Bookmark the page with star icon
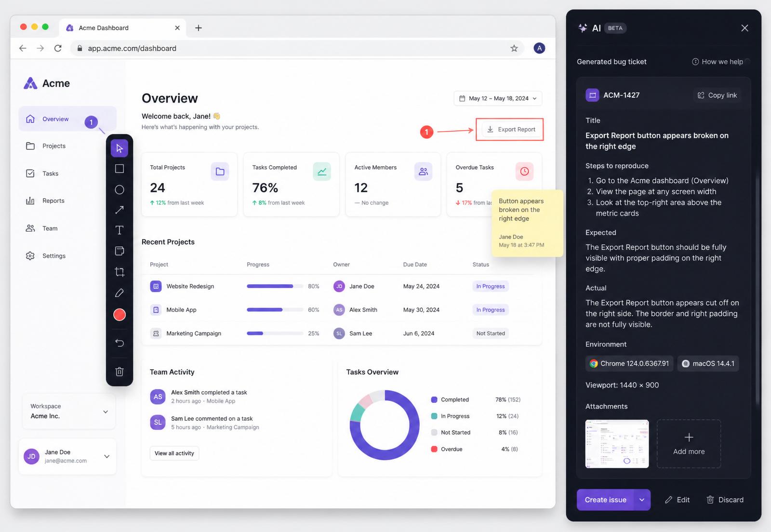The height and width of the screenshot is (532, 771). tap(514, 48)
